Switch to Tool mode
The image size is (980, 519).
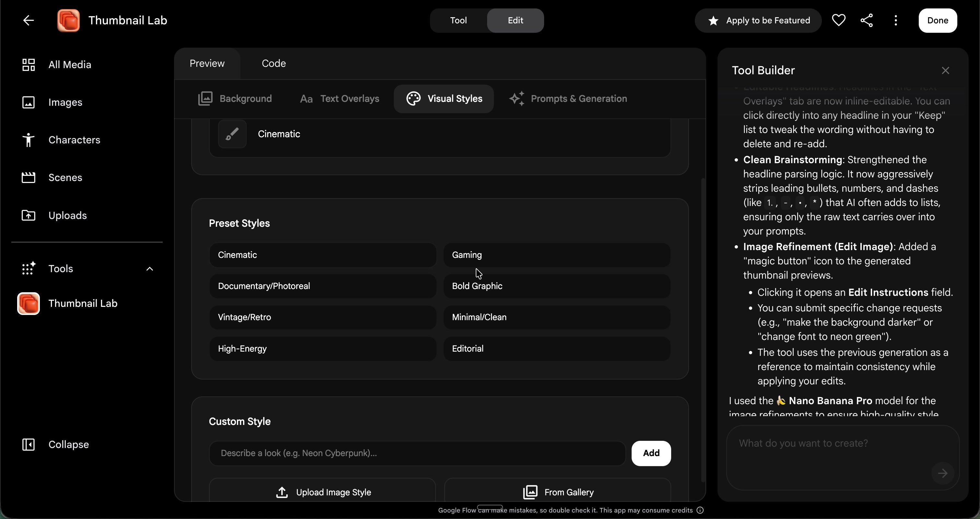point(459,20)
